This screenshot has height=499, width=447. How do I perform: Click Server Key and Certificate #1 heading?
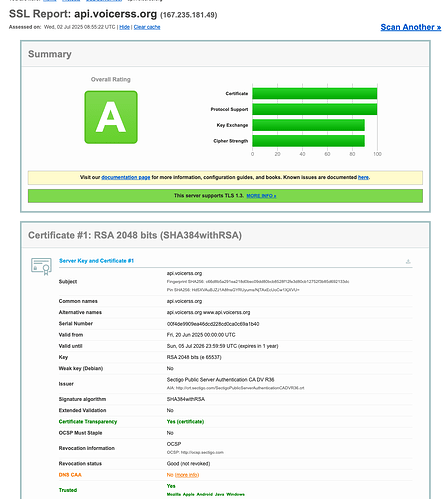(x=96, y=261)
